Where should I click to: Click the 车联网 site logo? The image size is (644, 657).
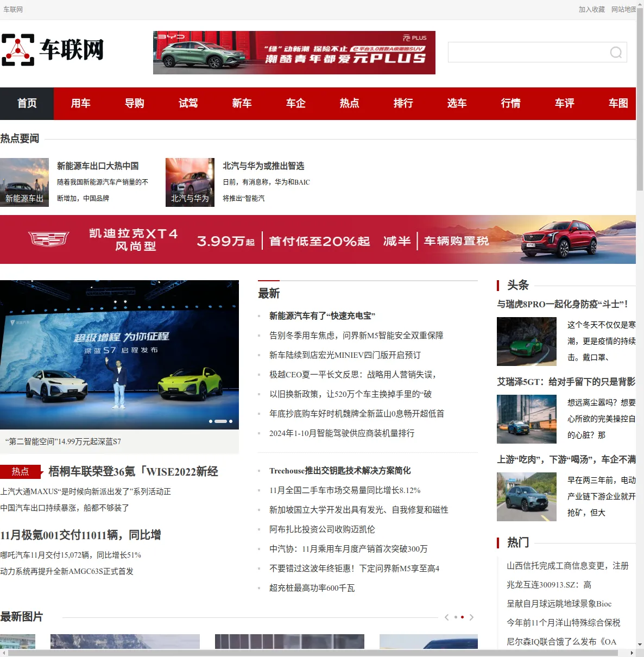pyautogui.click(x=53, y=49)
